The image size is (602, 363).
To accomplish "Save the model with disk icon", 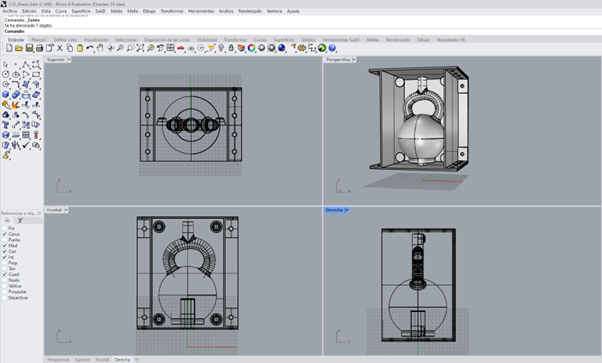I will (x=29, y=48).
